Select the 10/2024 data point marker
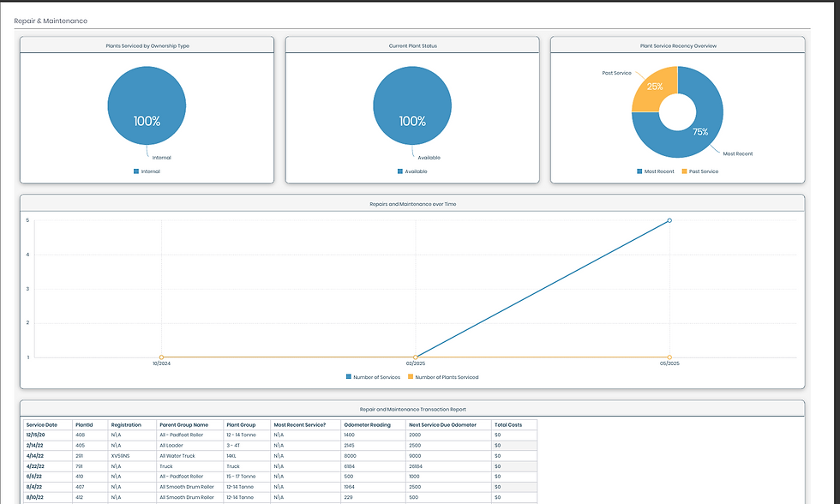The height and width of the screenshot is (504, 840). [161, 357]
